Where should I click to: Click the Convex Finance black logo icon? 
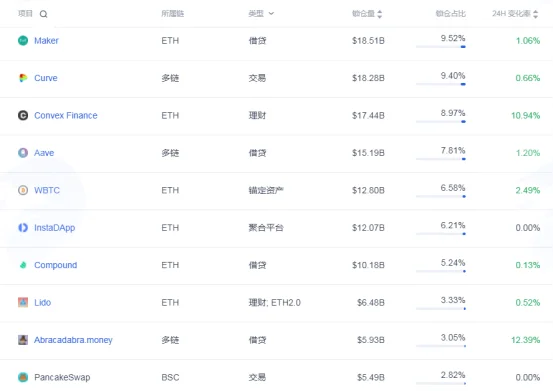(23, 115)
